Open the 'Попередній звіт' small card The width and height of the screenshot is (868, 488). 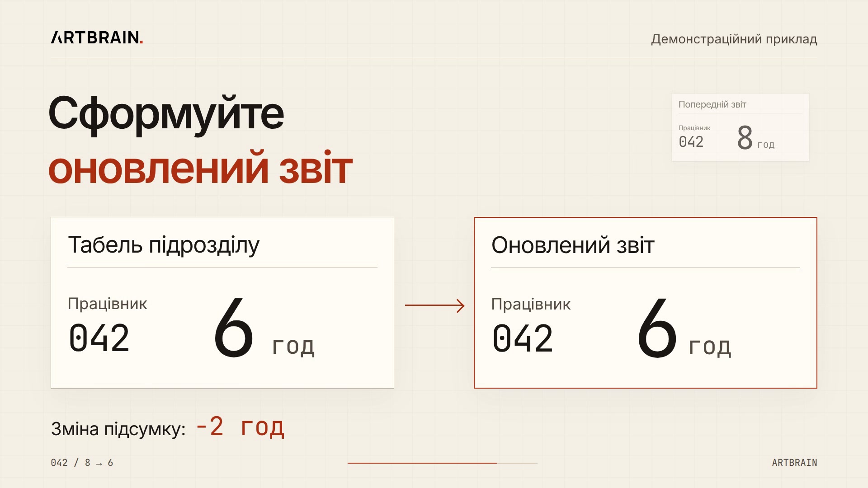tap(740, 127)
